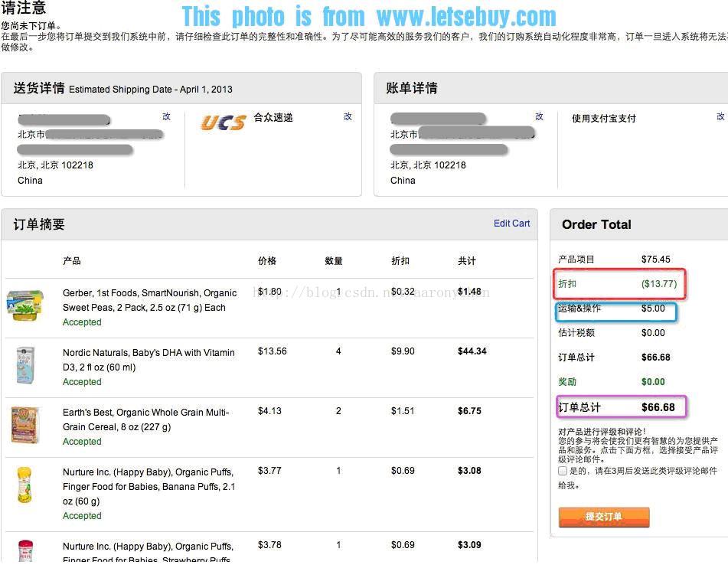Image resolution: width=728 pixels, height=568 pixels.
Task: Click the 共计 column header
Action: click(x=467, y=260)
